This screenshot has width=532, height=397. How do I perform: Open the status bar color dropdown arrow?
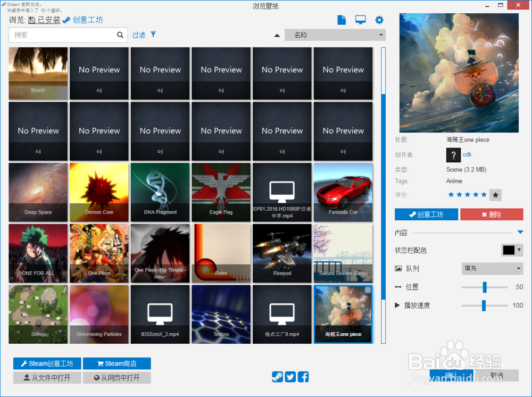tap(519, 250)
